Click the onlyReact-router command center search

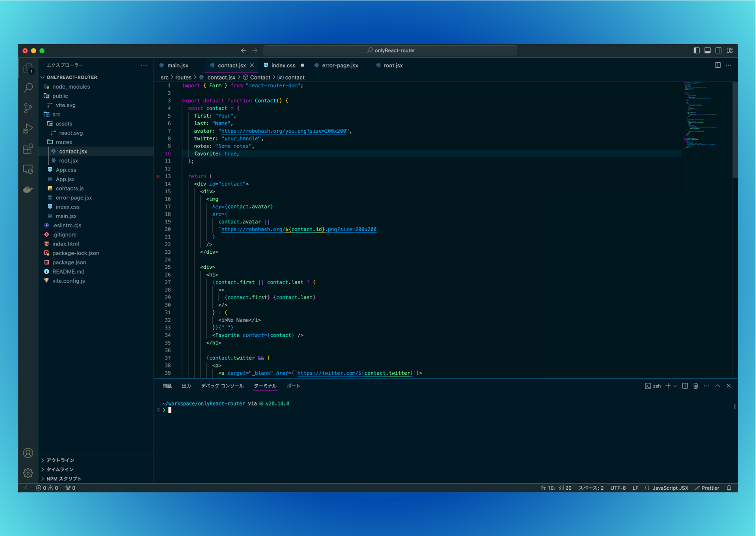(x=391, y=51)
